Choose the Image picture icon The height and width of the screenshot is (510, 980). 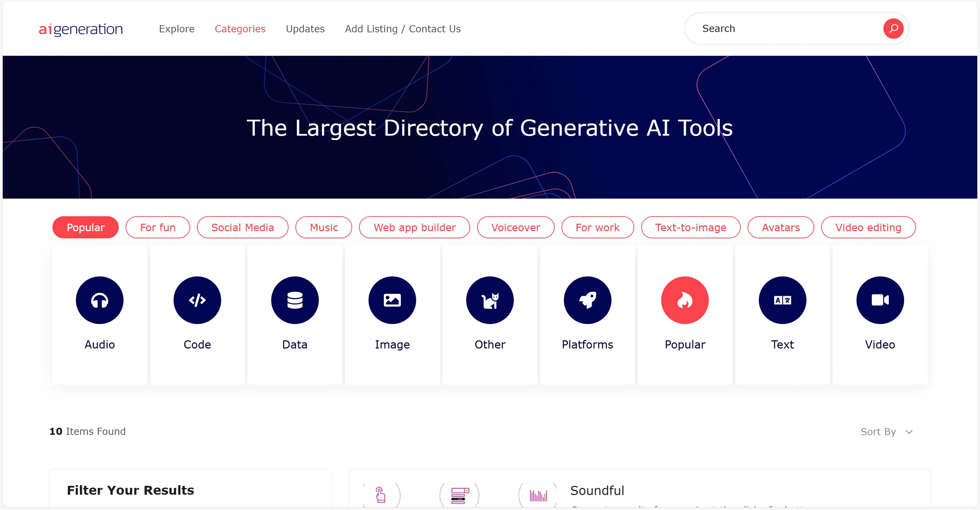(392, 300)
